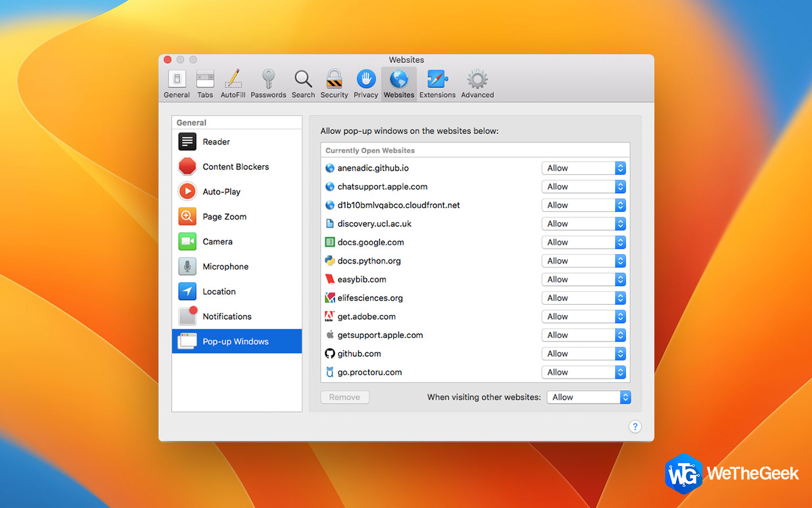Viewport: 812px width, 508px height.
Task: Click the github.com Octocat favicon
Action: 330,354
